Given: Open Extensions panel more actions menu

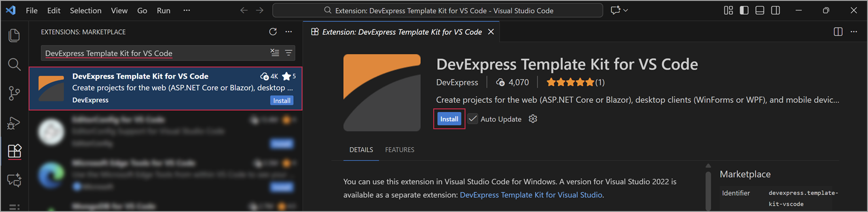Looking at the screenshot, I should pos(288,32).
